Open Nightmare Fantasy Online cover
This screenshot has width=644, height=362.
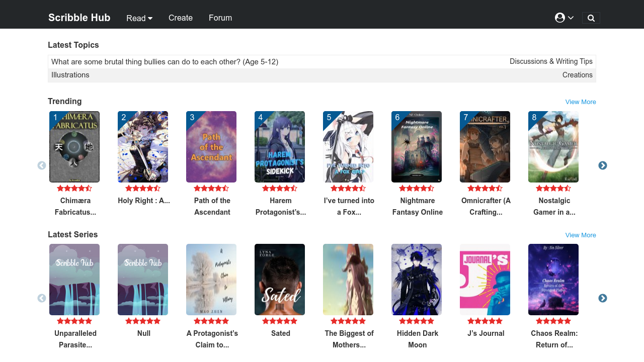[417, 147]
